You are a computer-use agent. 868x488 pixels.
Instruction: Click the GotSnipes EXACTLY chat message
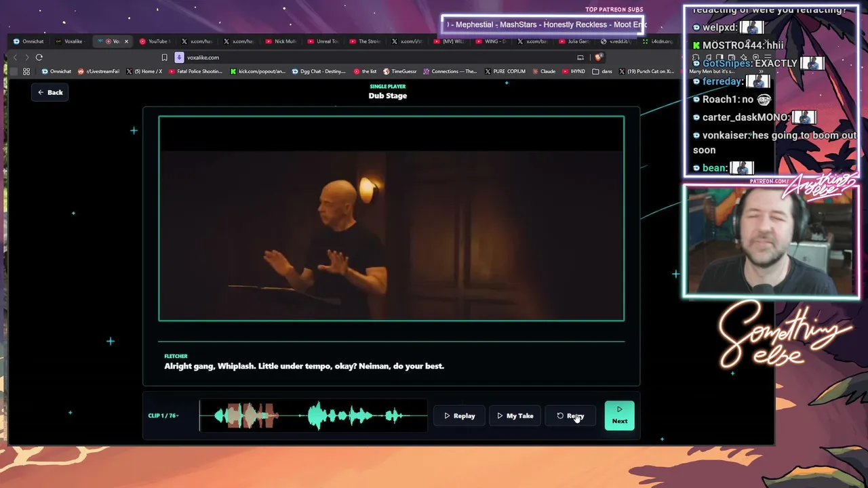(758, 63)
